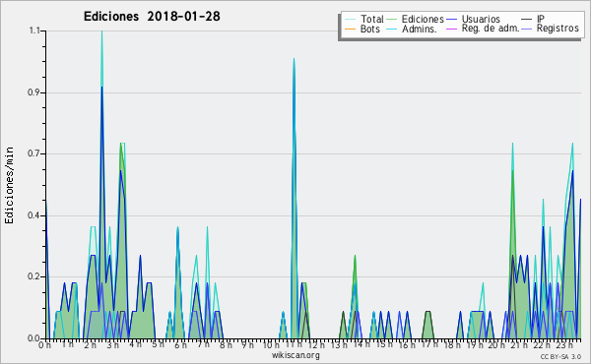The height and width of the screenshot is (364, 591).
Task: Click the '9 h' x-axis label
Action: [x=247, y=345]
